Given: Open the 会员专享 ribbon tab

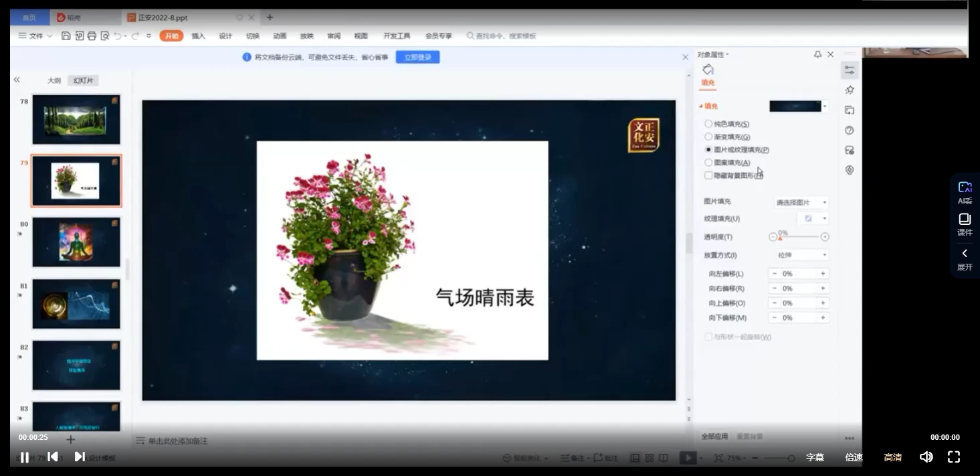Looking at the screenshot, I should [x=439, y=36].
